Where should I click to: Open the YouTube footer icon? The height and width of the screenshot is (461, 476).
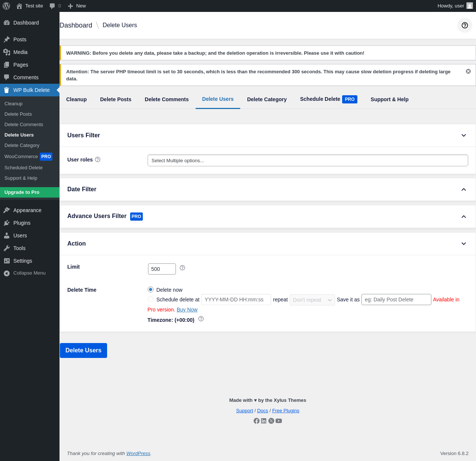click(279, 421)
